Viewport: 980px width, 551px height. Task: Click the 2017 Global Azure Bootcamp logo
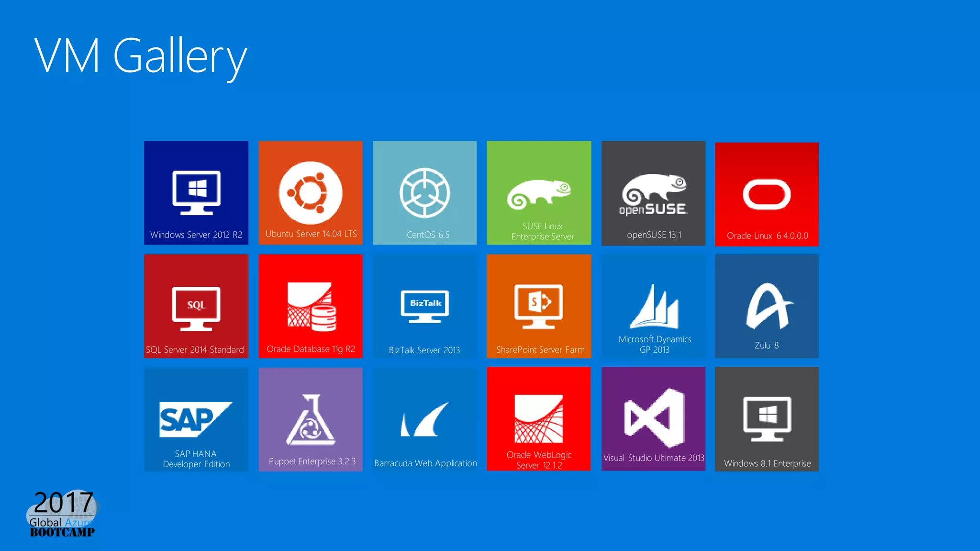(x=62, y=513)
